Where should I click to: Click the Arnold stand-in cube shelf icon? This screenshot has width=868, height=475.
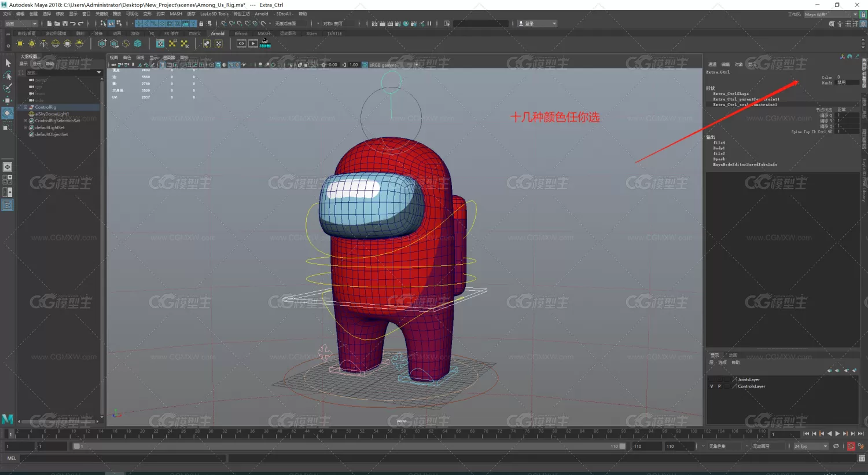(102, 43)
